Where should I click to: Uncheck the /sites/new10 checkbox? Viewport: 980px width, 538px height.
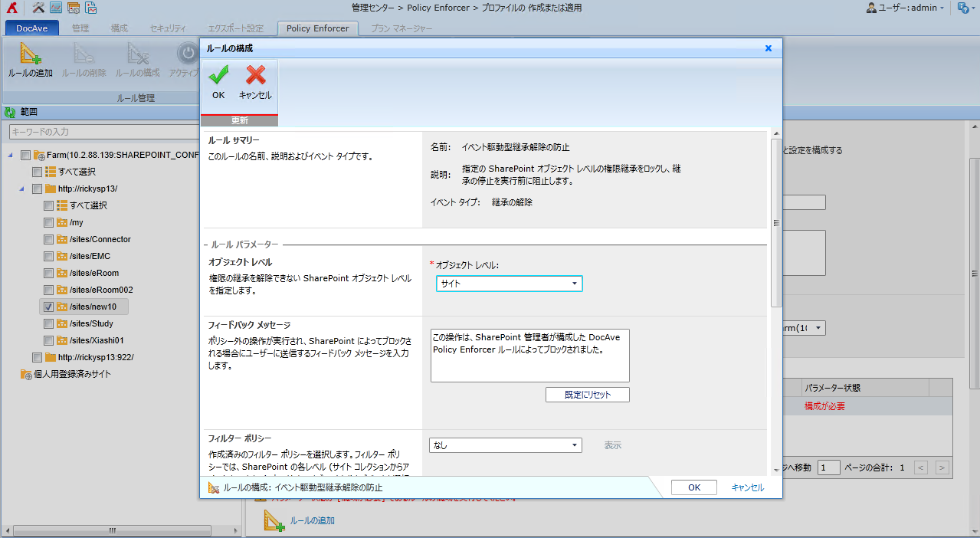pyautogui.click(x=48, y=307)
